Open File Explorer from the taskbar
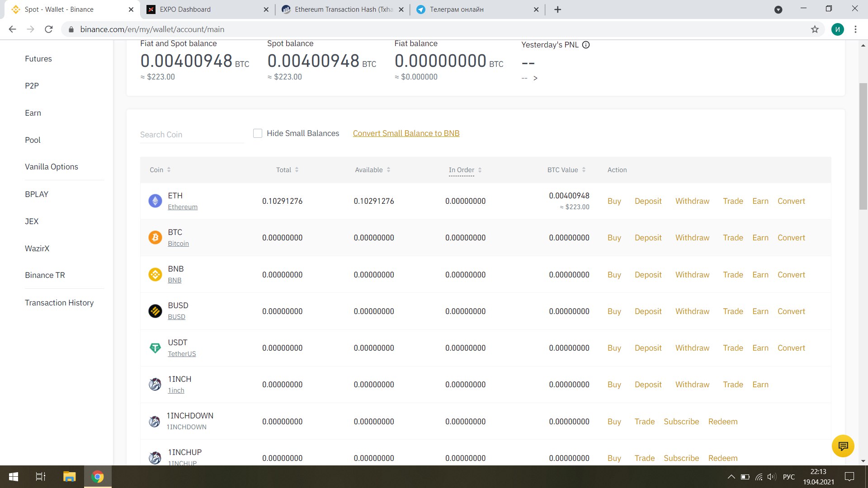The image size is (868, 488). 69,477
